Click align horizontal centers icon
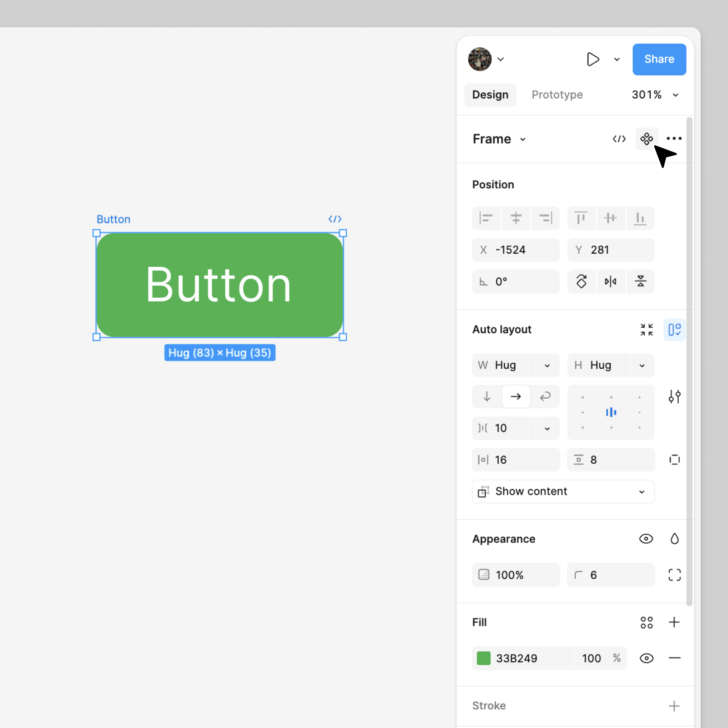728x728 pixels. click(516, 218)
